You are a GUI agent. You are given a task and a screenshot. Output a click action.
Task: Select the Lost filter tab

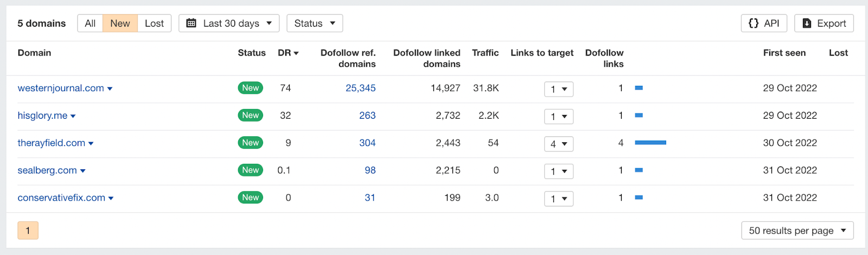tap(154, 23)
